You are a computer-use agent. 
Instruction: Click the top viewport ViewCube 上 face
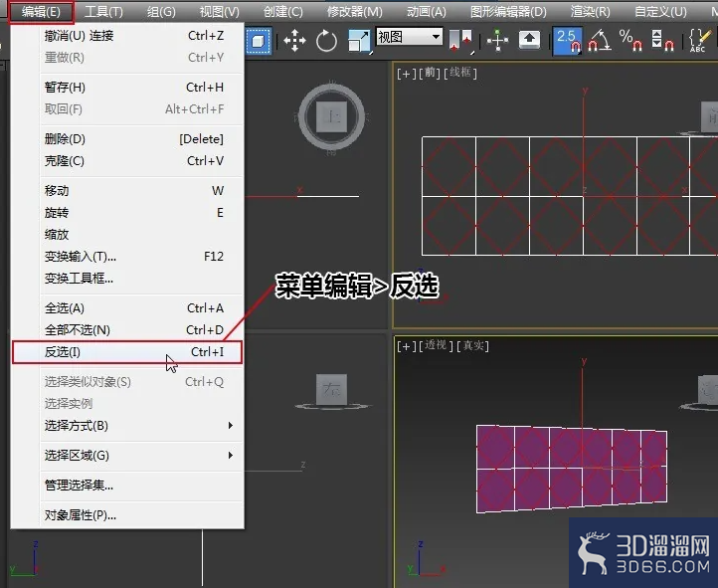(x=332, y=116)
